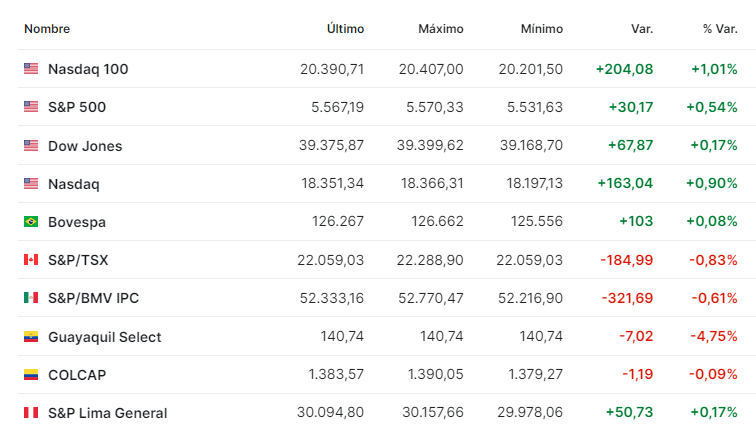Click the Brazil flag beside Bovespa
The width and height of the screenshot is (756, 425).
click(x=31, y=221)
